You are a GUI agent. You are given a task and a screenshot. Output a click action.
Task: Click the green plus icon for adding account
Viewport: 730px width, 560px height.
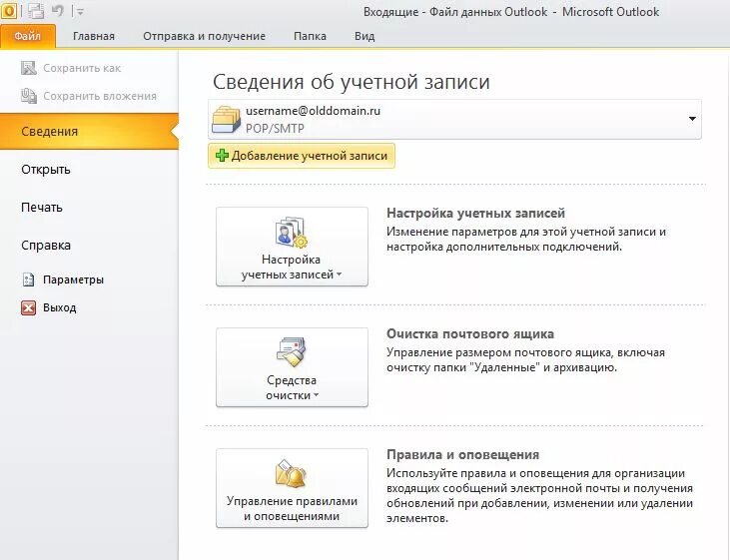pyautogui.click(x=222, y=156)
